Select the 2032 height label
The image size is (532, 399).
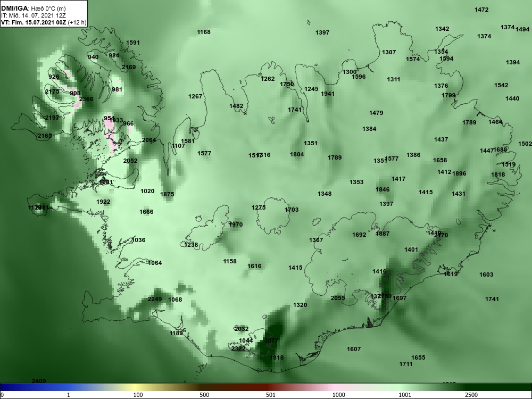pos(242,329)
